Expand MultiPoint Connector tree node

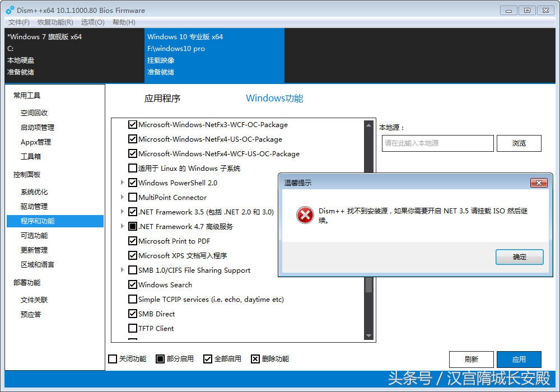122,197
